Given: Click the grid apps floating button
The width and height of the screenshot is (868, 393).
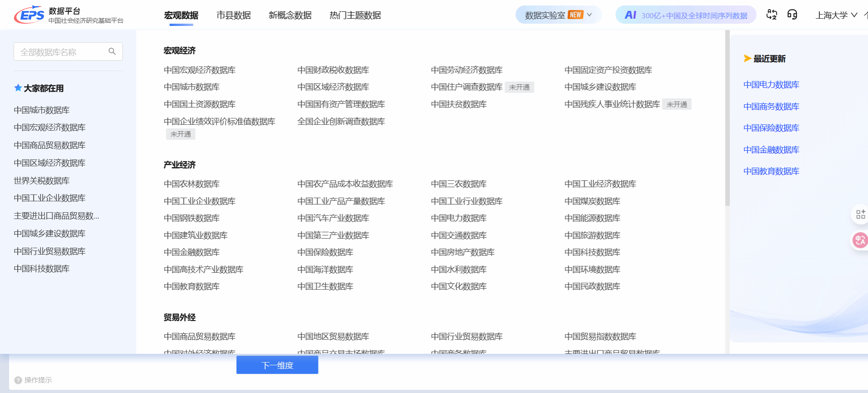Looking at the screenshot, I should (860, 214).
